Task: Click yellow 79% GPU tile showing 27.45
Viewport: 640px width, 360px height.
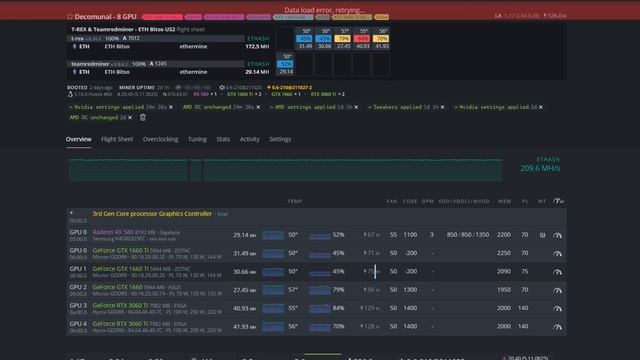Action: [342, 39]
